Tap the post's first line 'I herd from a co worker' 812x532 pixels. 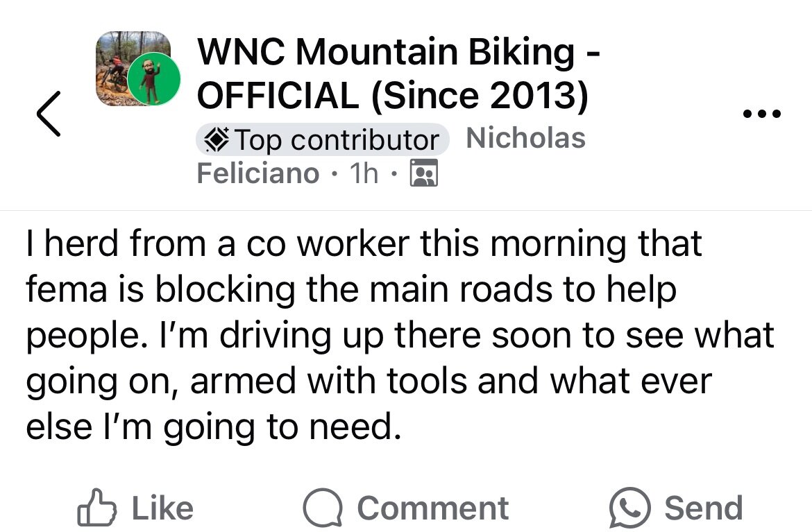pos(364,244)
